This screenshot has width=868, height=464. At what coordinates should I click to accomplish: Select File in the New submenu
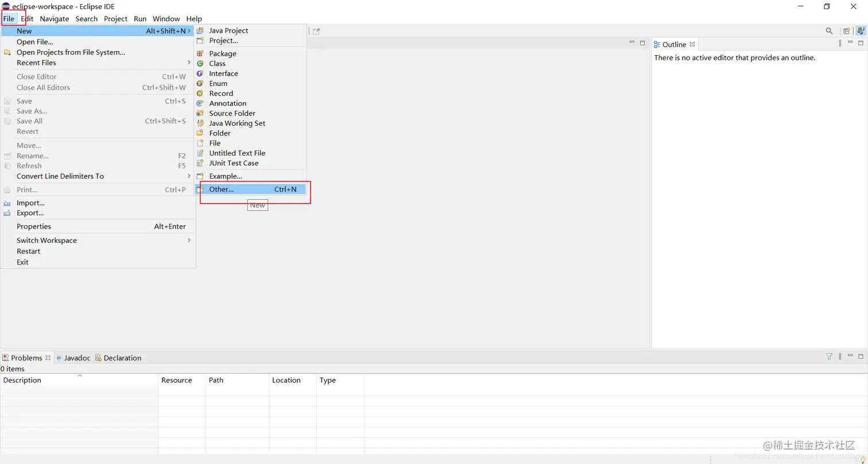click(x=250, y=143)
